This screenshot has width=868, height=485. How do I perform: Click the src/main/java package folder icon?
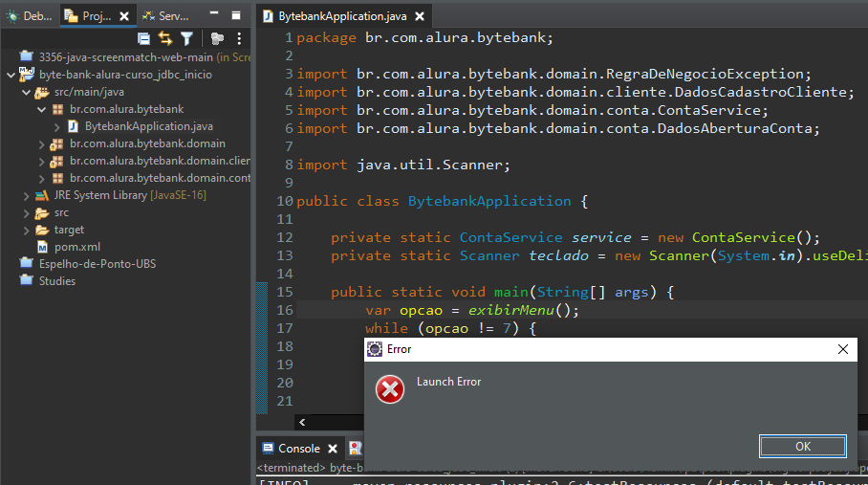click(42, 93)
